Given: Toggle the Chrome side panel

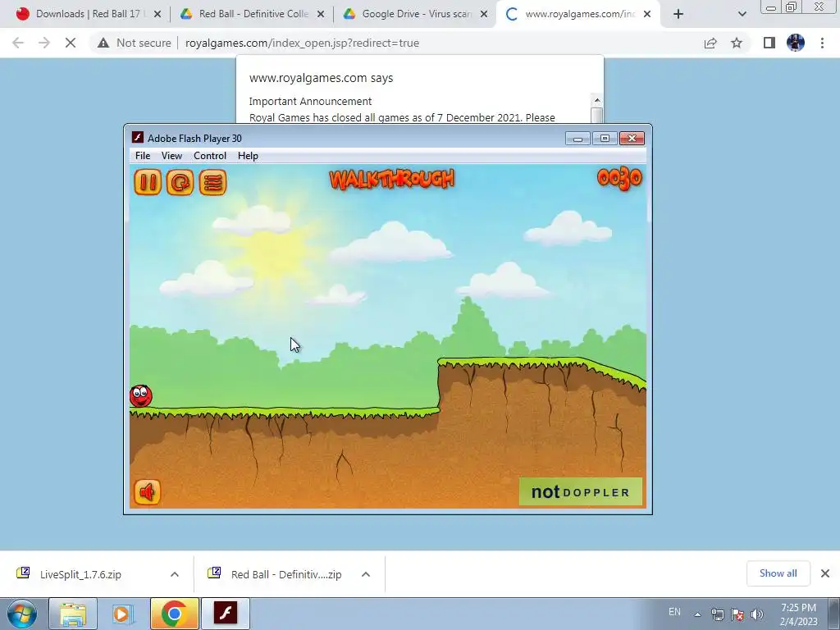Looking at the screenshot, I should tap(769, 43).
